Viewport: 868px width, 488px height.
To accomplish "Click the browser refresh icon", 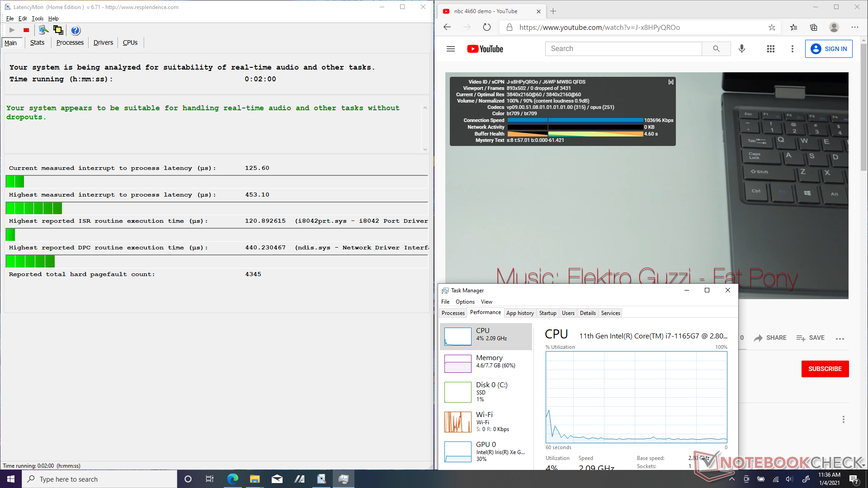I will (487, 27).
